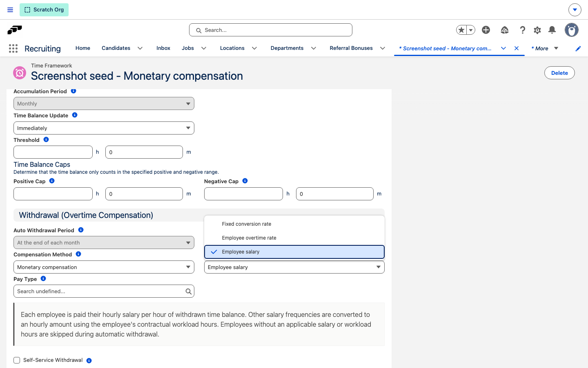Viewport: 588px width, 368px height.
Task: Open the user profile avatar
Action: (572, 30)
